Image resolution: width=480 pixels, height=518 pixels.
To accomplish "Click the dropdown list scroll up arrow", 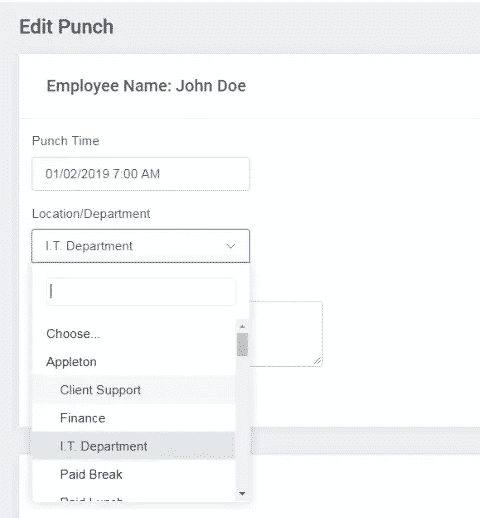I will coord(242,327).
